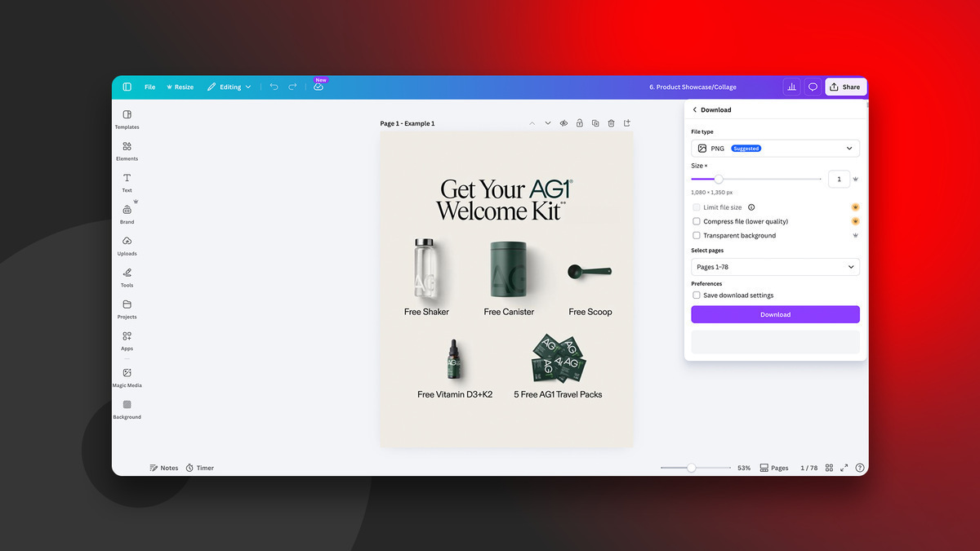Move page down with the down chevron
Viewport: 980px width, 551px height.
(548, 123)
